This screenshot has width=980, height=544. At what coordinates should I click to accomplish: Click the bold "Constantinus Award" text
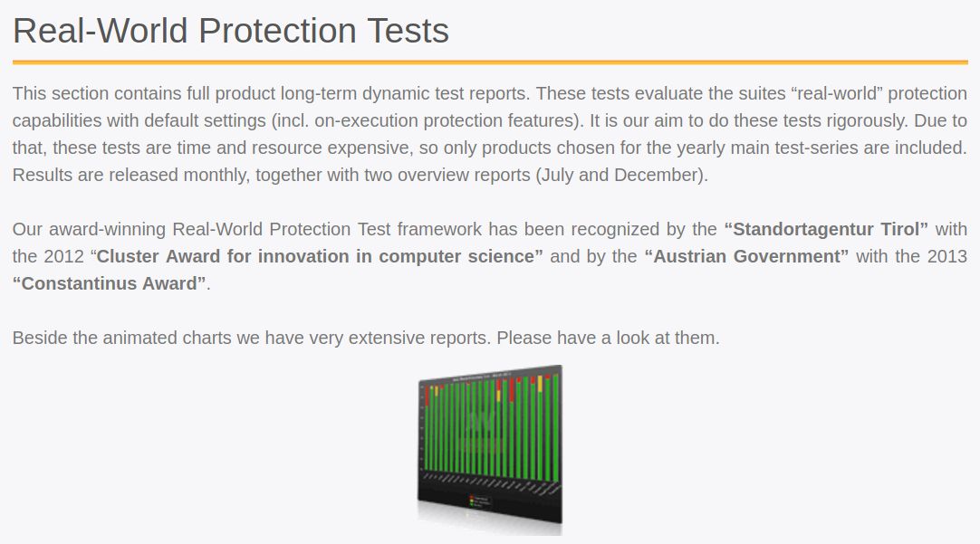(x=110, y=283)
